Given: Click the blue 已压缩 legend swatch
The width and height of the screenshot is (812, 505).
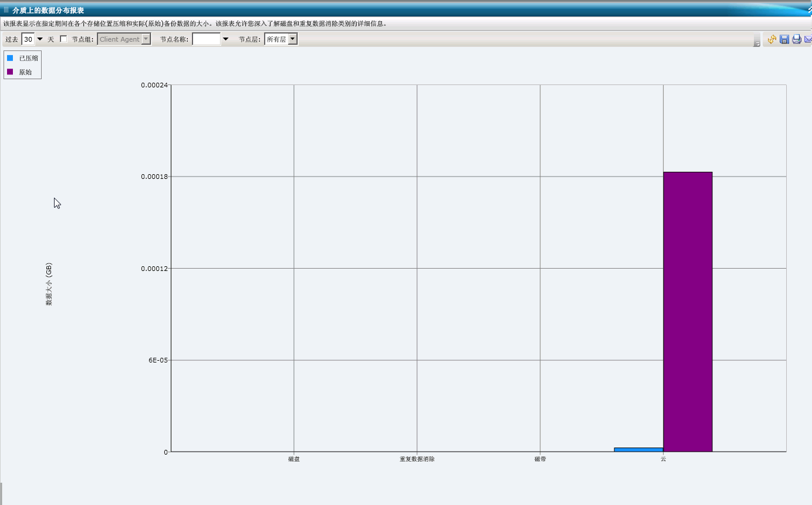Looking at the screenshot, I should coord(10,58).
